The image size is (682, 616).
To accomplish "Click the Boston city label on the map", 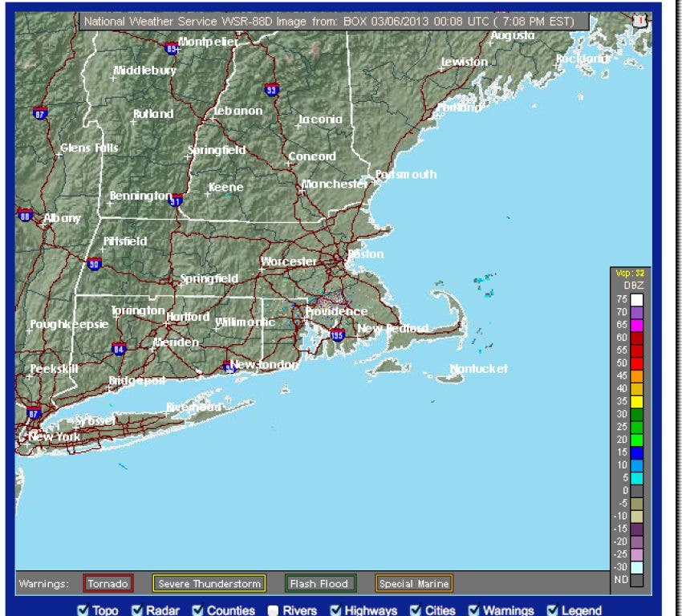I will tap(367, 254).
